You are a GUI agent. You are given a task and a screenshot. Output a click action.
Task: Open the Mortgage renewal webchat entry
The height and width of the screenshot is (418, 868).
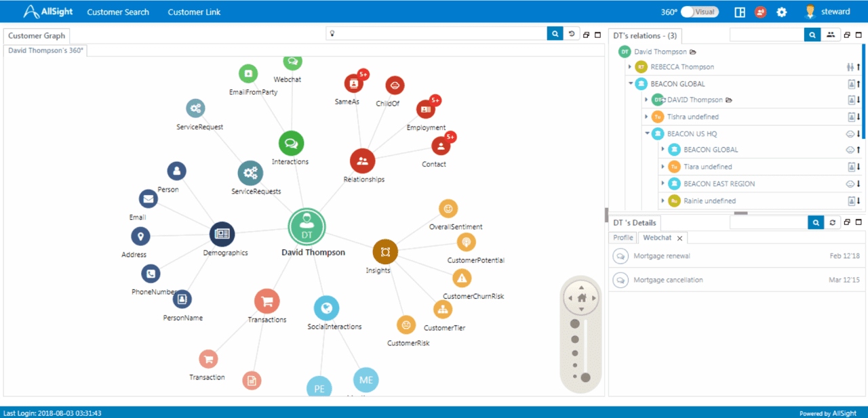point(661,256)
